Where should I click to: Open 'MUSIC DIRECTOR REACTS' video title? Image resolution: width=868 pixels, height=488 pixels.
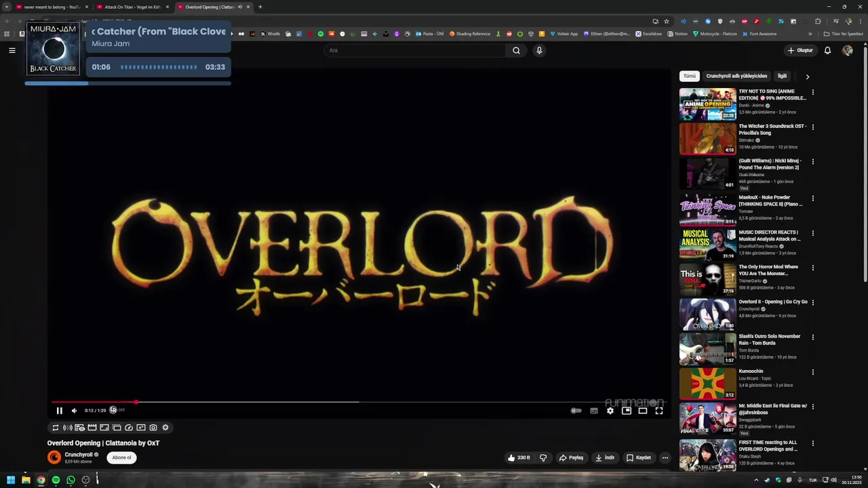770,236
